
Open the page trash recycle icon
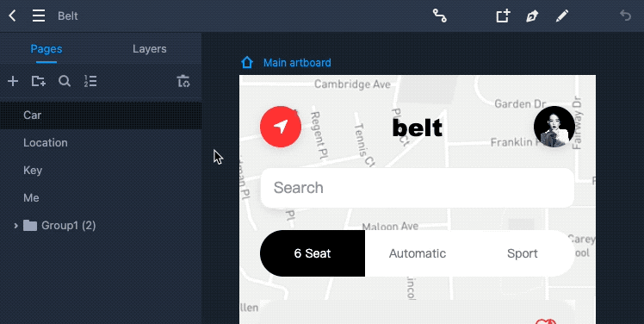[x=183, y=81]
